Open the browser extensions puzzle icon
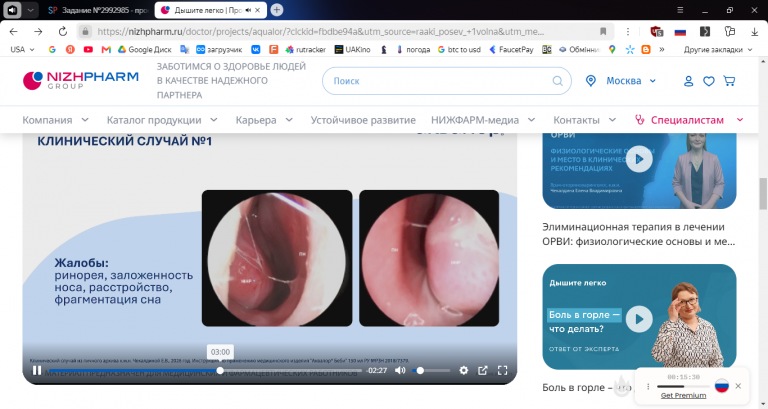This screenshot has height=409, width=768. click(x=730, y=31)
